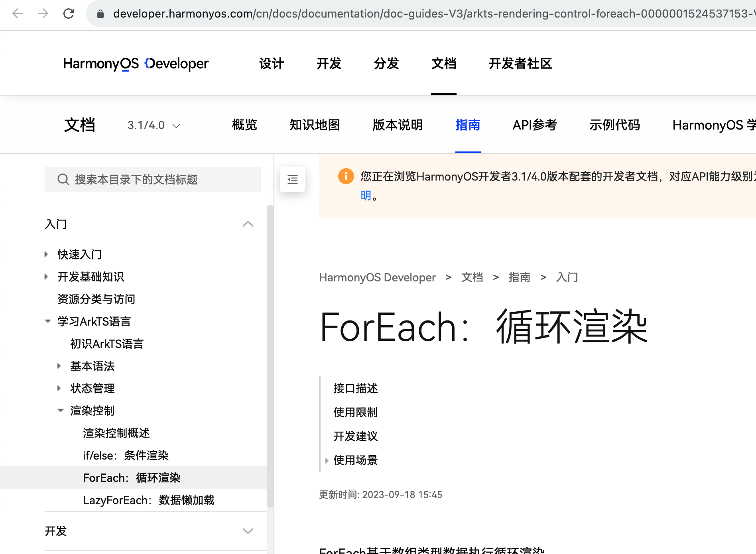Image resolution: width=756 pixels, height=554 pixels.
Task: Open the 开发者社区 top menu
Action: tap(520, 63)
